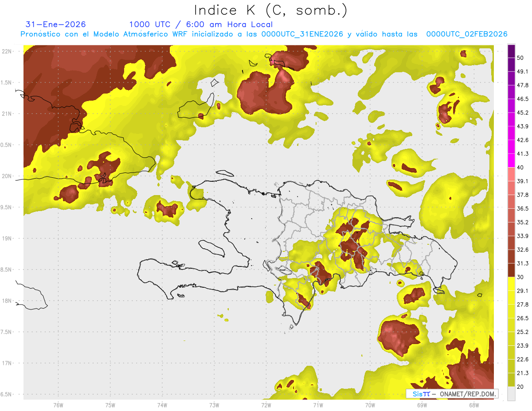The width and height of the screenshot is (532, 411).
Task: Click '1000 UTC / 6:00 am Hora Local'
Action: coord(201,25)
